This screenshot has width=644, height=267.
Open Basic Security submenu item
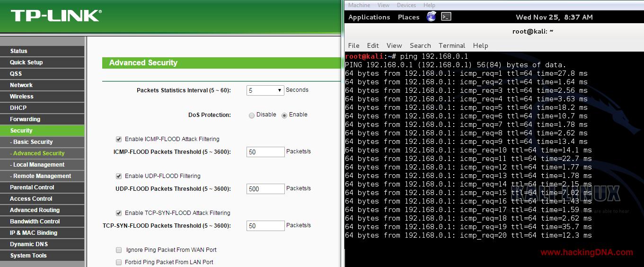coord(42,142)
